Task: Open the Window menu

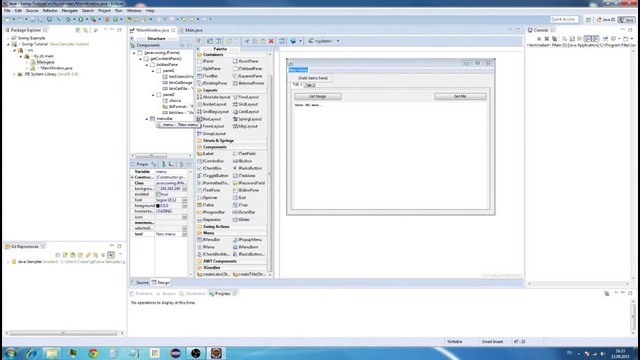Action: point(134,11)
